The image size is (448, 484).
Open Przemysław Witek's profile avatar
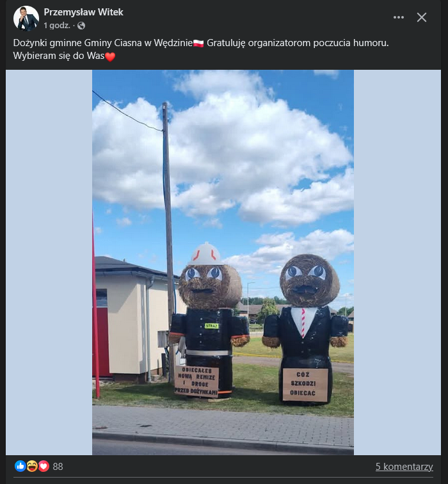click(x=26, y=18)
